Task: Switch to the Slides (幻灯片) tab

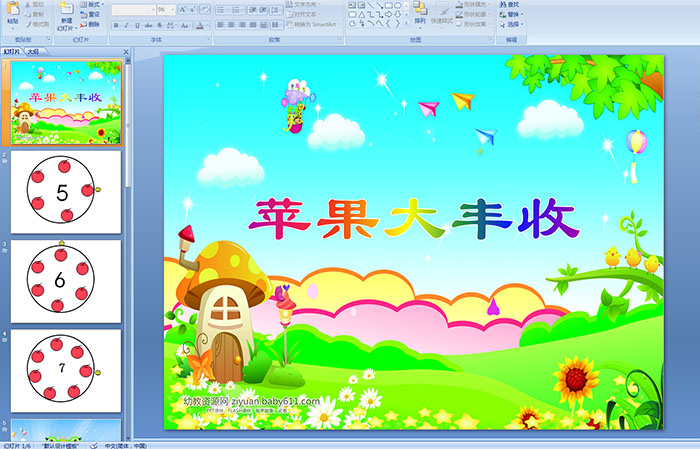Action: pos(12,51)
